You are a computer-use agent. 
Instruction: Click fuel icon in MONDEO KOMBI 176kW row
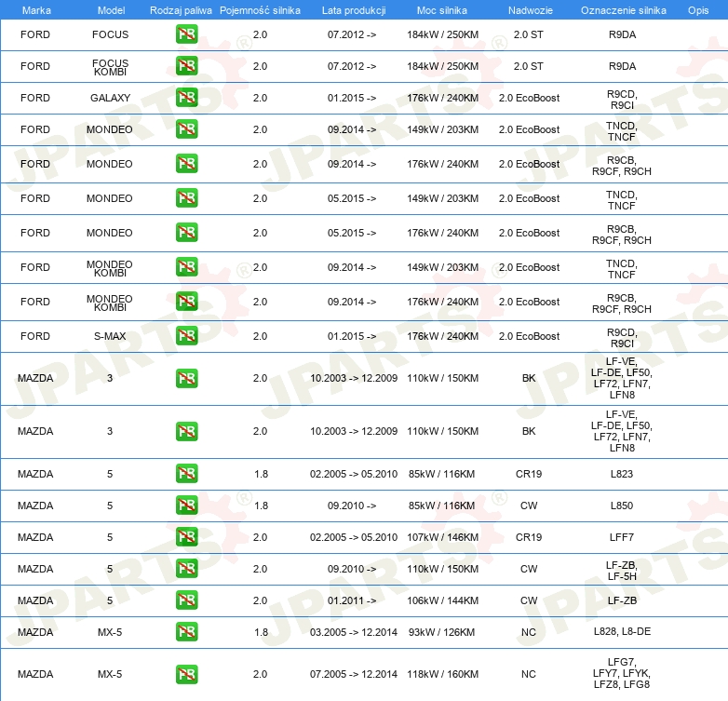click(x=186, y=302)
